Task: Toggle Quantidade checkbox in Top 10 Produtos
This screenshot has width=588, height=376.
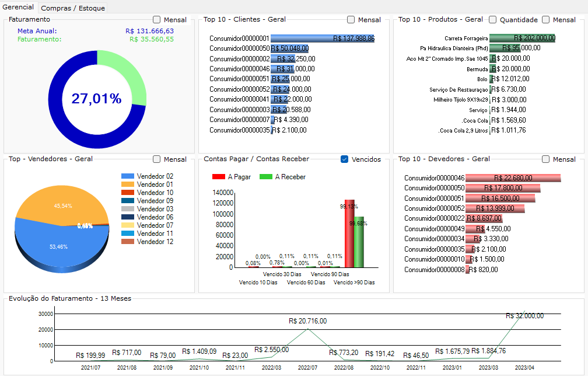Action: coord(493,20)
